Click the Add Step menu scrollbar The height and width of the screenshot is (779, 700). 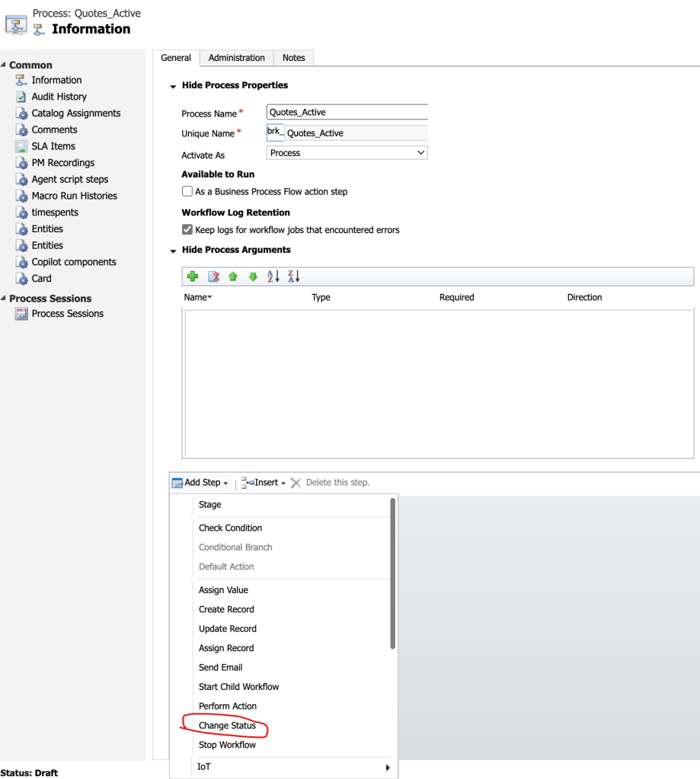pyautogui.click(x=392, y=573)
